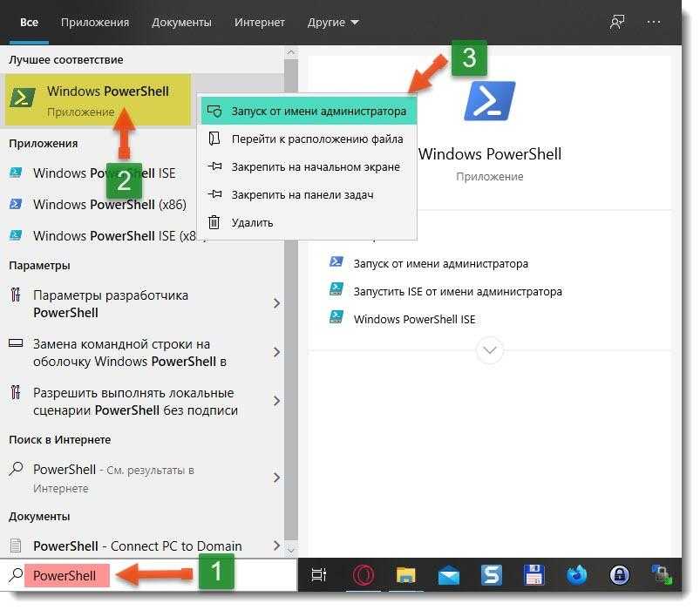700x610 pixels.
Task: Select Запуск от имени администратора in context menu
Action: 318,112
